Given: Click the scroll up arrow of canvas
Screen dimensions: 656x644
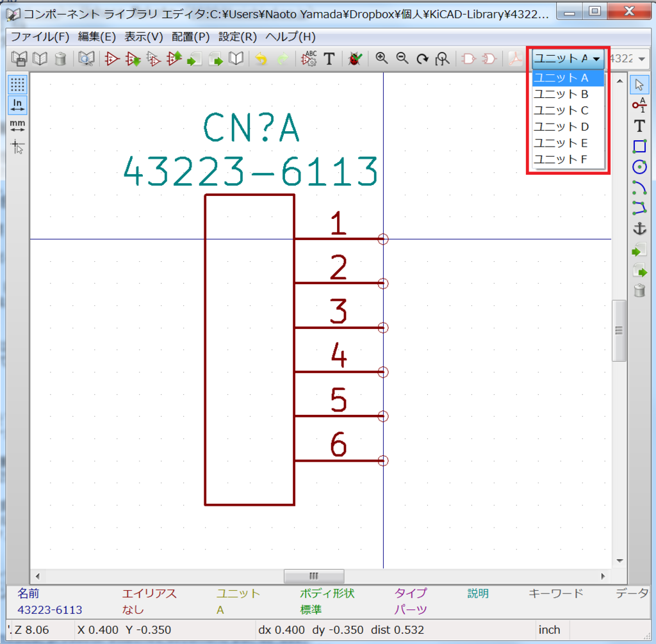Looking at the screenshot, I should click(619, 81).
